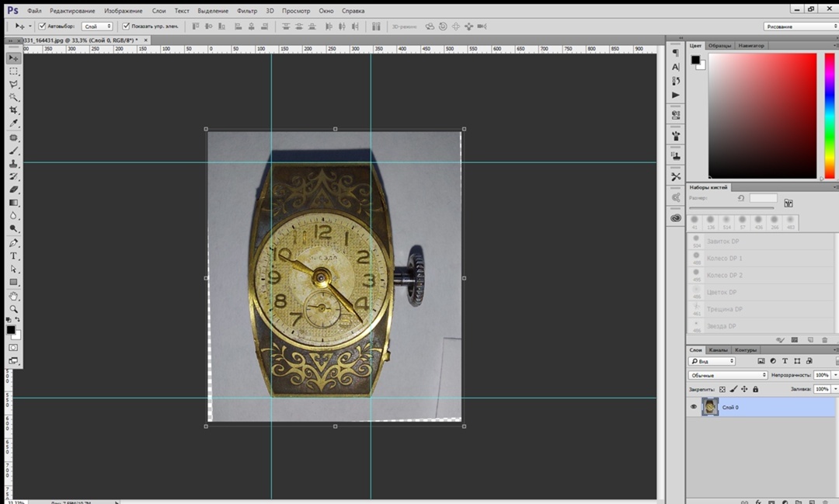Switch to the Навигатор tab
Viewport: 839px width, 504px height.
click(x=751, y=46)
